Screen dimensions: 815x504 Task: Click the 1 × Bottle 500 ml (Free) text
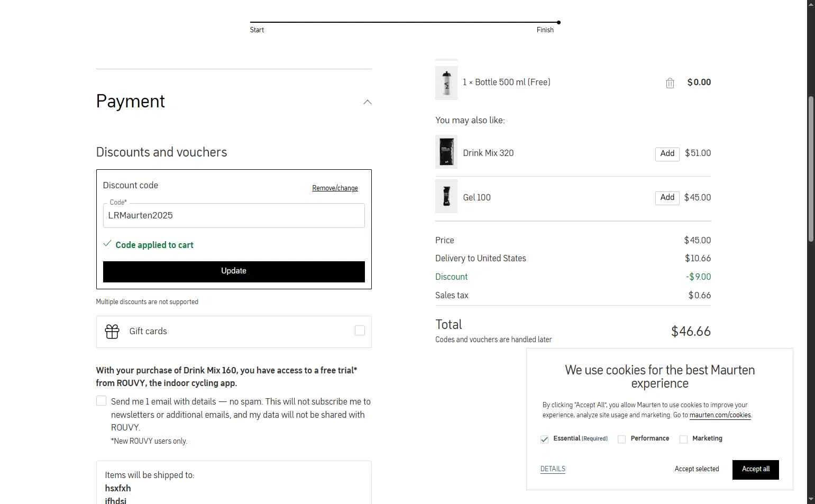click(x=507, y=82)
